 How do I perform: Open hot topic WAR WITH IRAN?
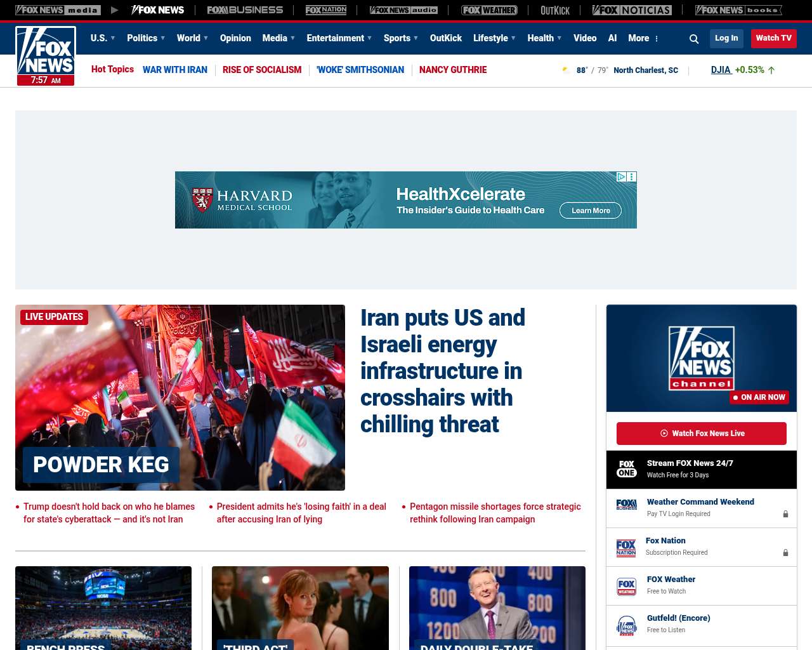point(175,70)
